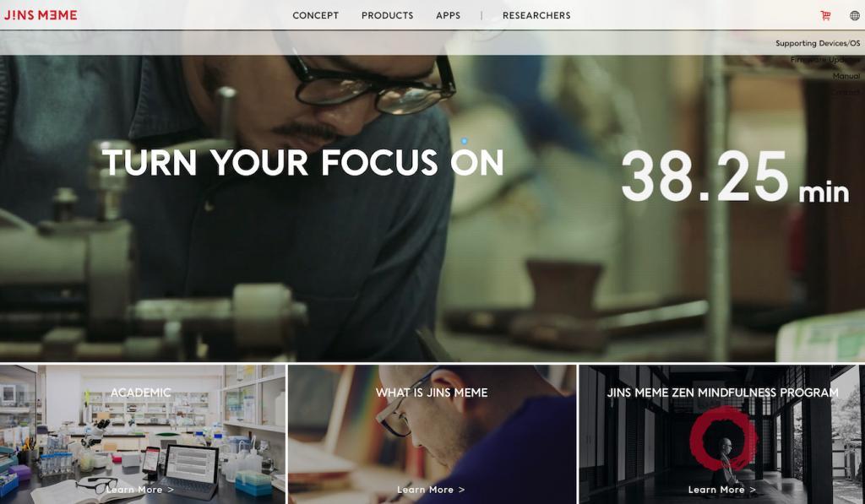865x504 pixels.
Task: Open the red shopping cart icon
Action: pyautogui.click(x=825, y=15)
